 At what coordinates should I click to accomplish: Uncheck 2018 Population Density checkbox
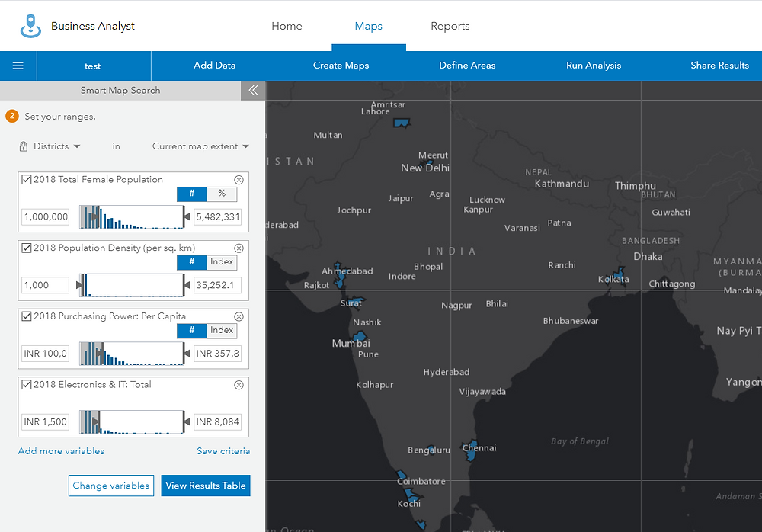coord(27,248)
